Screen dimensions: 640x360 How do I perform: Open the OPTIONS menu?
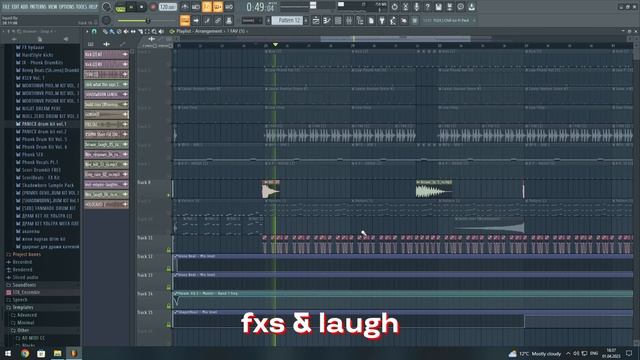(x=67, y=7)
